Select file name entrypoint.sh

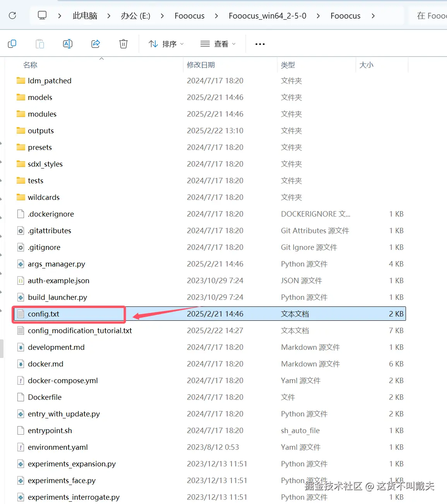[50, 430]
